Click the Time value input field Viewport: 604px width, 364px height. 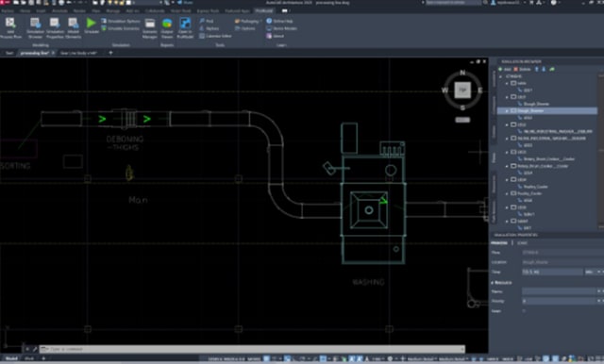coord(552,272)
